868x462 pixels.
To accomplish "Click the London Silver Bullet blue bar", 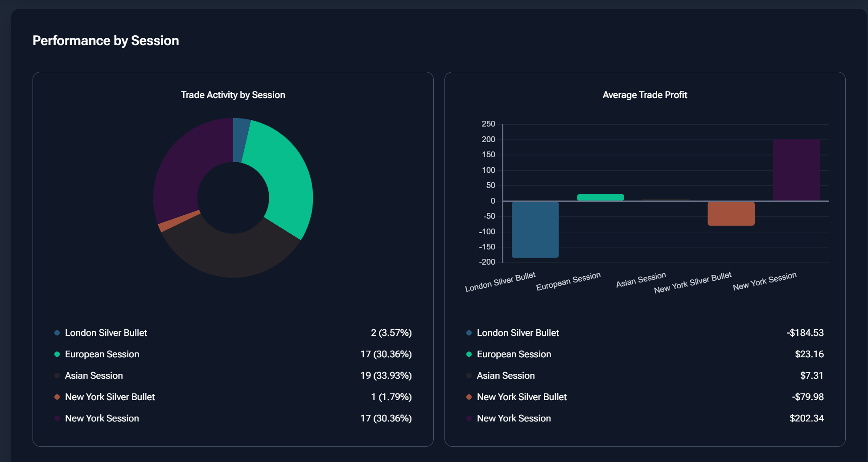I will (535, 229).
